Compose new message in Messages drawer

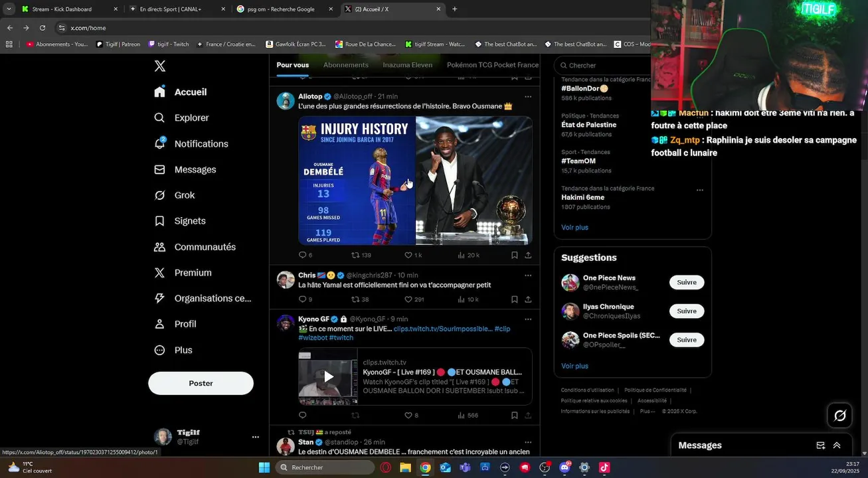pyautogui.click(x=820, y=445)
